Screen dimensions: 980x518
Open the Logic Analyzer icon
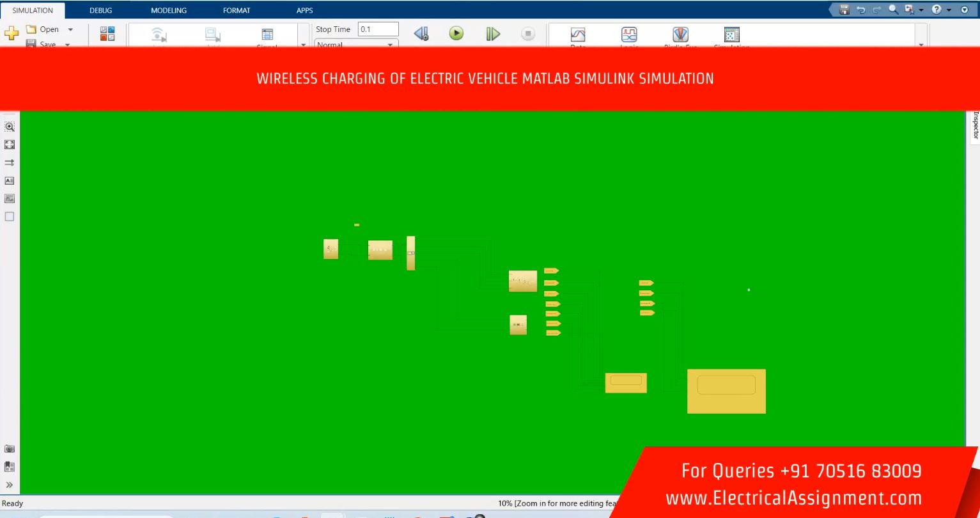(629, 35)
